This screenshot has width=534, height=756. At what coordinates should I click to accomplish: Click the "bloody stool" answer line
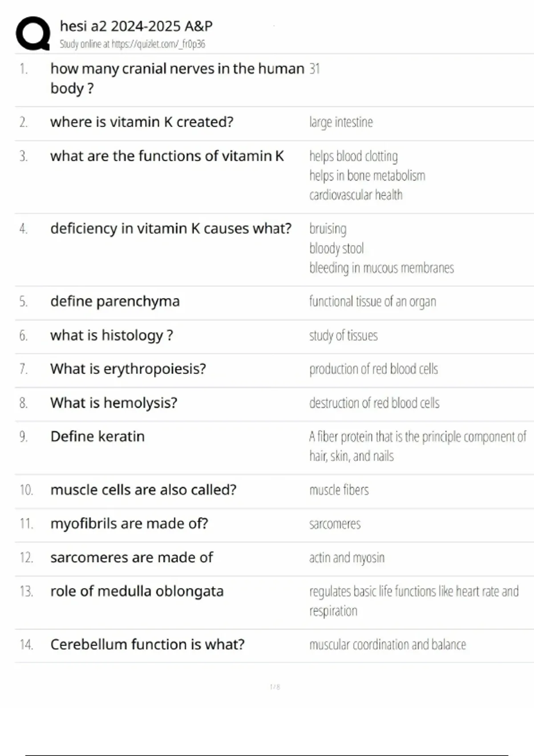336,248
